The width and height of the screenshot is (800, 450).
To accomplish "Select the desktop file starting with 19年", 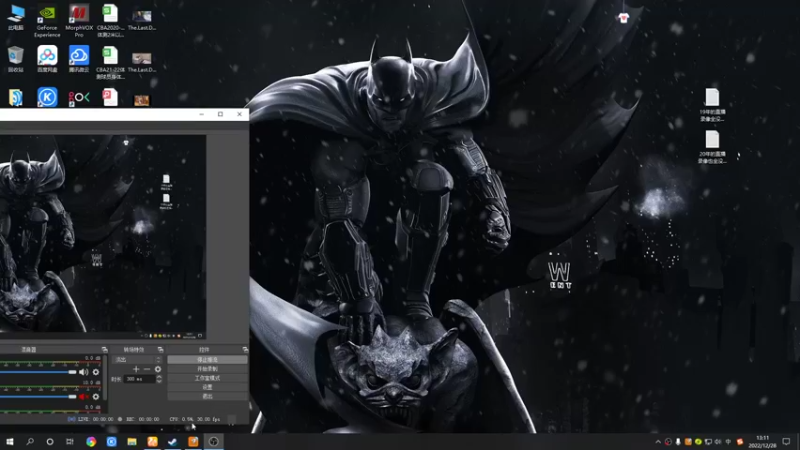I will 712,105.
